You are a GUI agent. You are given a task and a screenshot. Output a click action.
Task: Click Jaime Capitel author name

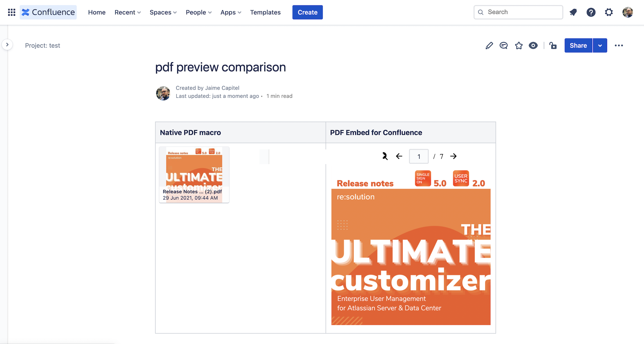pyautogui.click(x=222, y=88)
